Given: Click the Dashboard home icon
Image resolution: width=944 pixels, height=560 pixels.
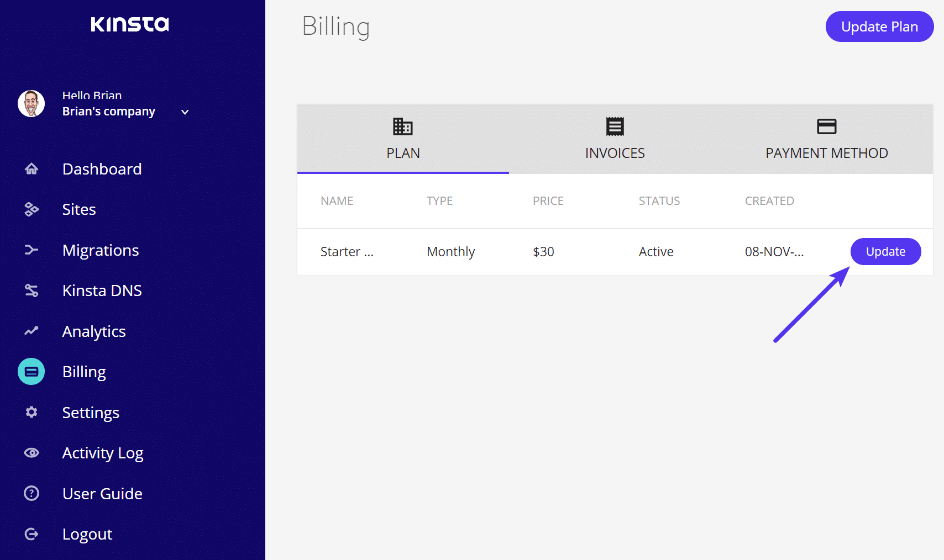Looking at the screenshot, I should click(x=32, y=168).
